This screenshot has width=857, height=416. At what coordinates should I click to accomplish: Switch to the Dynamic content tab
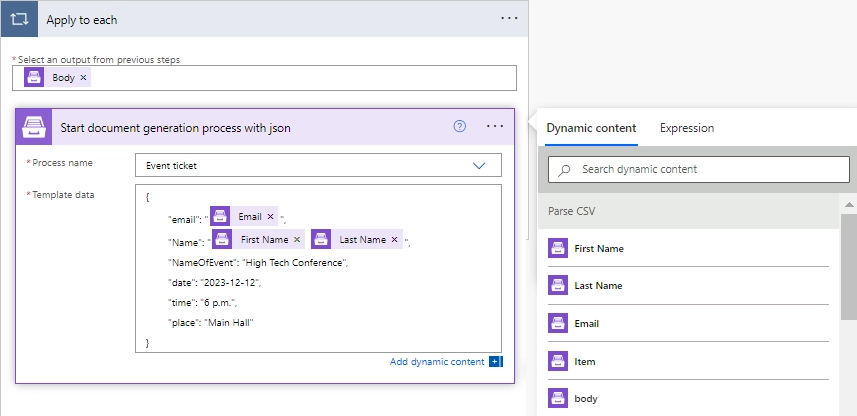pos(591,128)
